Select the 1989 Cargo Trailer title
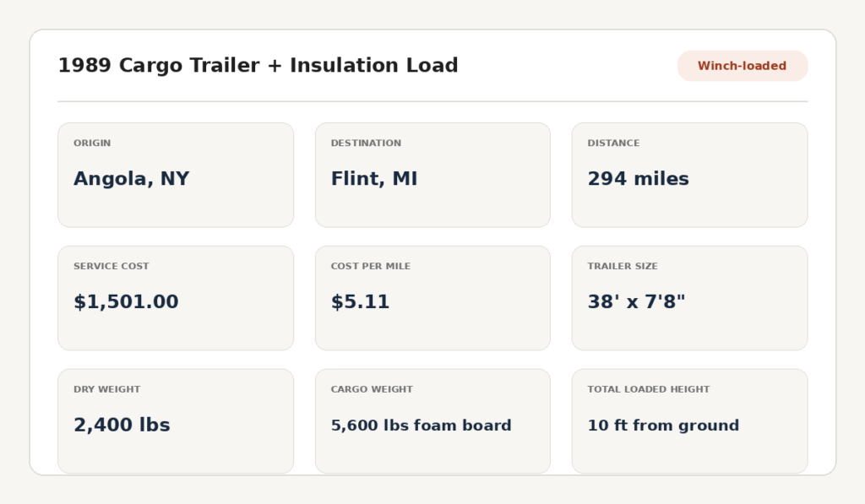This screenshot has height=504, width=865. [x=258, y=65]
